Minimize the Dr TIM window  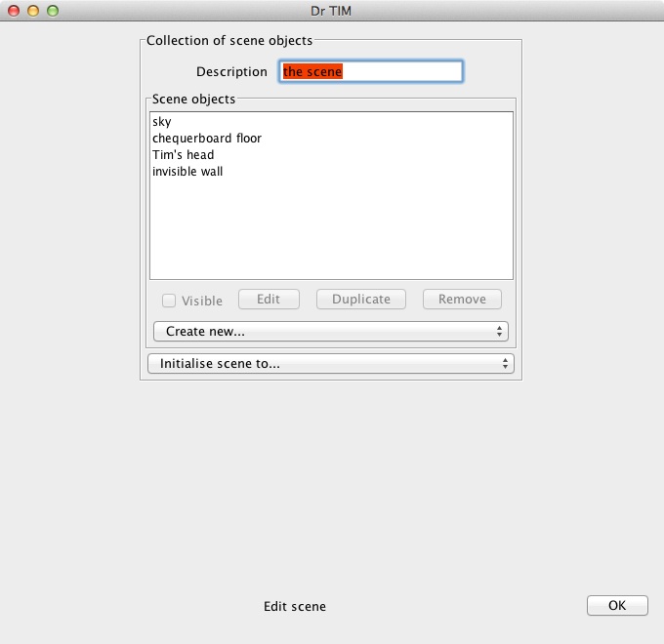point(33,11)
